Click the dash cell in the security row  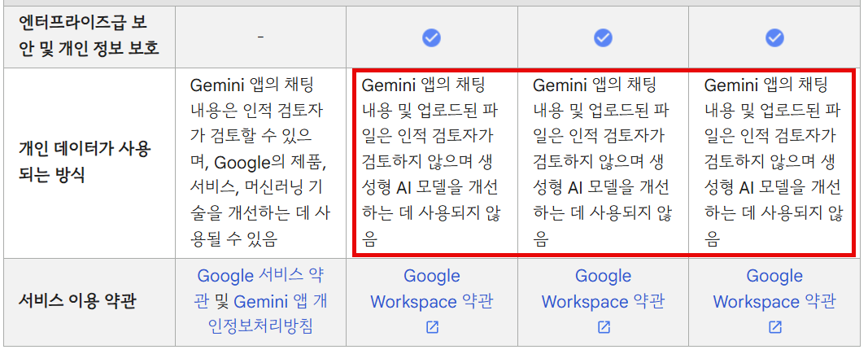point(260,37)
